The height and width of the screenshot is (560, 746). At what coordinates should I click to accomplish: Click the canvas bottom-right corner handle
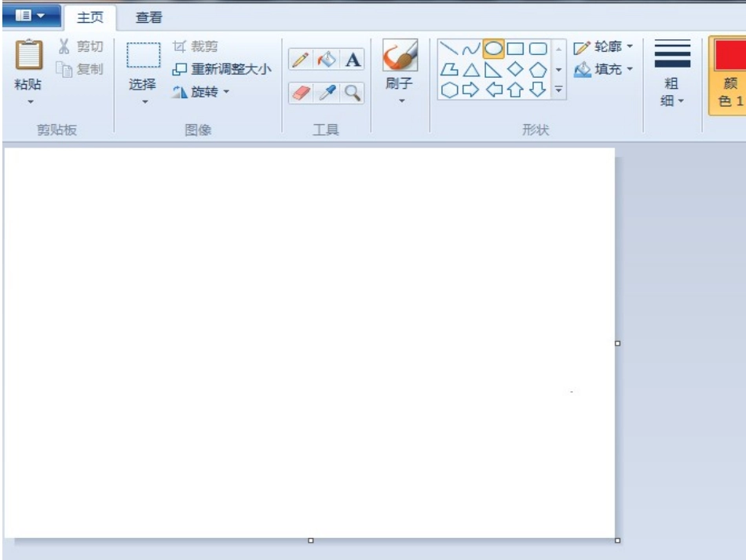617,540
